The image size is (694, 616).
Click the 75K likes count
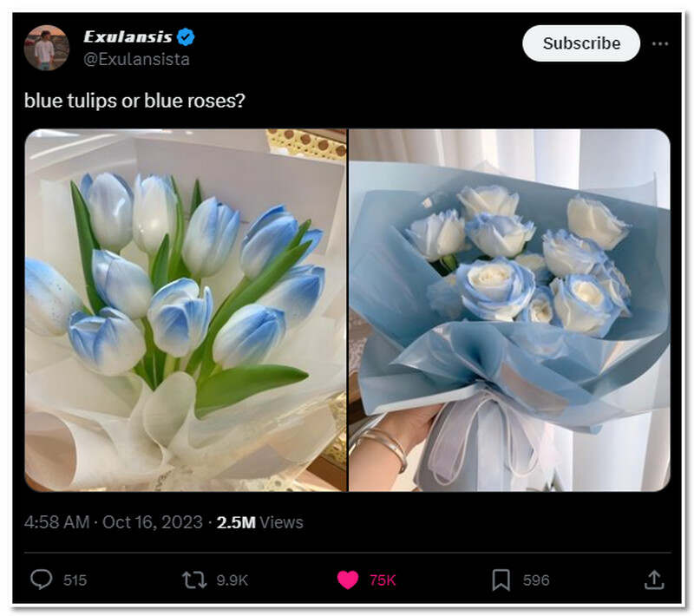[x=383, y=580]
